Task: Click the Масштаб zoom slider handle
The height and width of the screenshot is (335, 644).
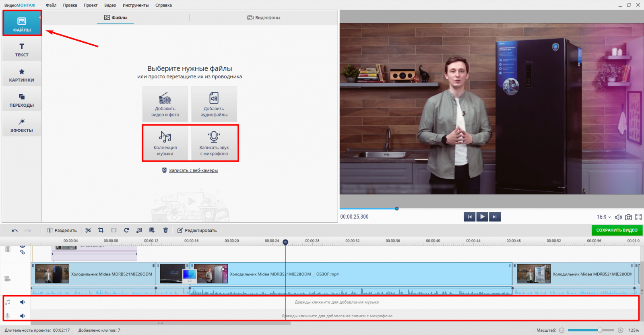Action: pyautogui.click(x=600, y=330)
